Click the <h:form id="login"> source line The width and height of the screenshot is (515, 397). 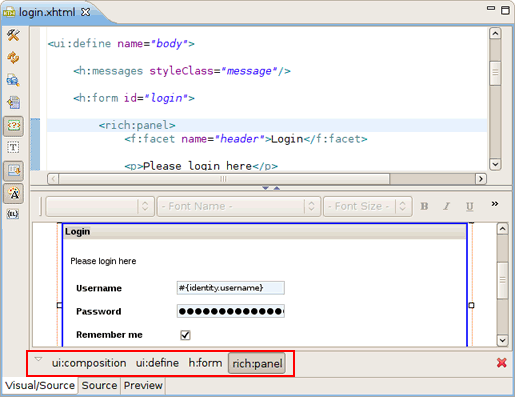134,98
